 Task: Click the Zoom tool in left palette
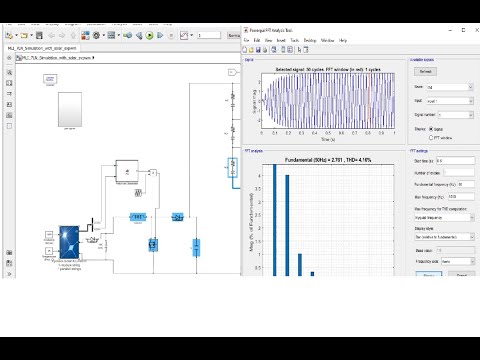pos(9,72)
